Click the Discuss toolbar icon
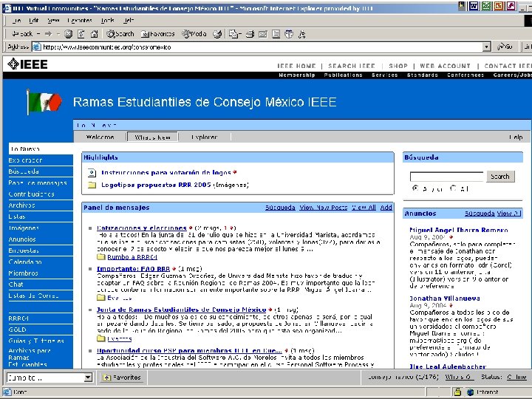 click(276, 34)
